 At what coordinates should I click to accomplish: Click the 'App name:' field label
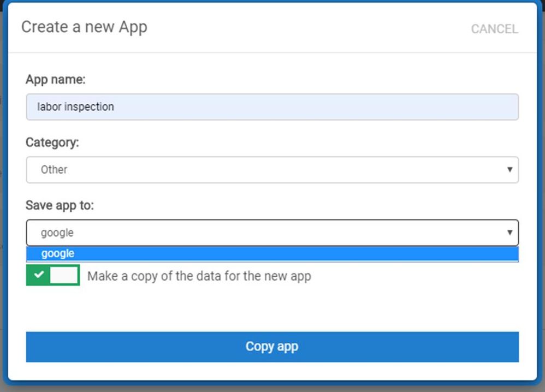56,80
